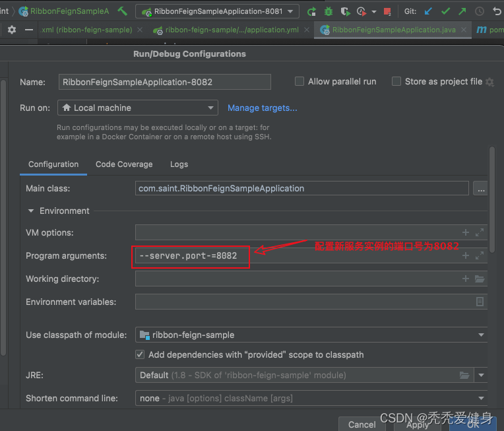Click the Profiler run icon
The image size is (504, 431).
coord(362,12)
